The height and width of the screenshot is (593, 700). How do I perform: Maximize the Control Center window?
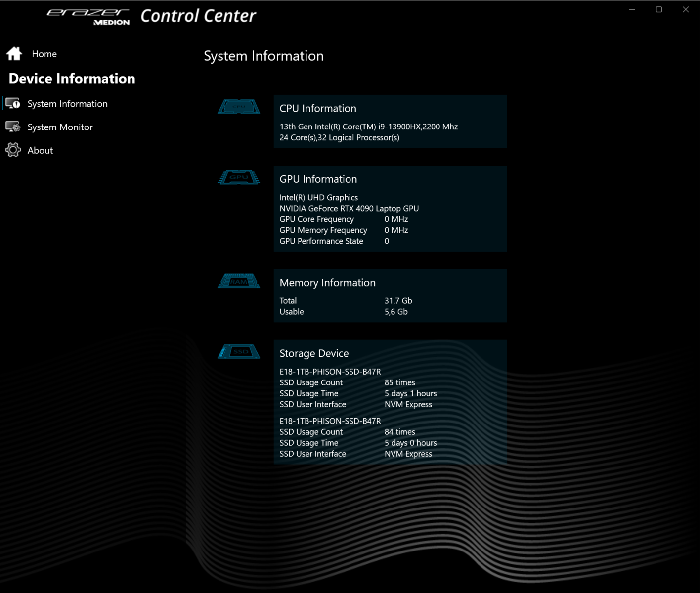click(659, 9)
